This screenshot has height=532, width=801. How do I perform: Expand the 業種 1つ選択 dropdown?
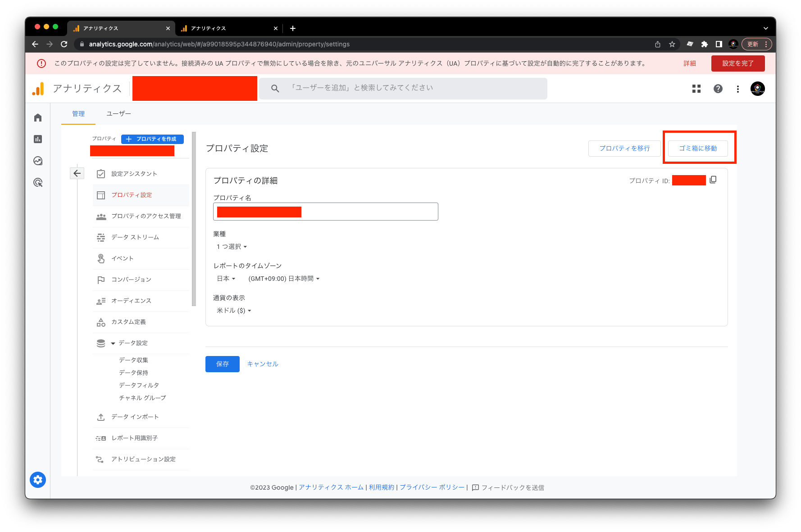232,247
